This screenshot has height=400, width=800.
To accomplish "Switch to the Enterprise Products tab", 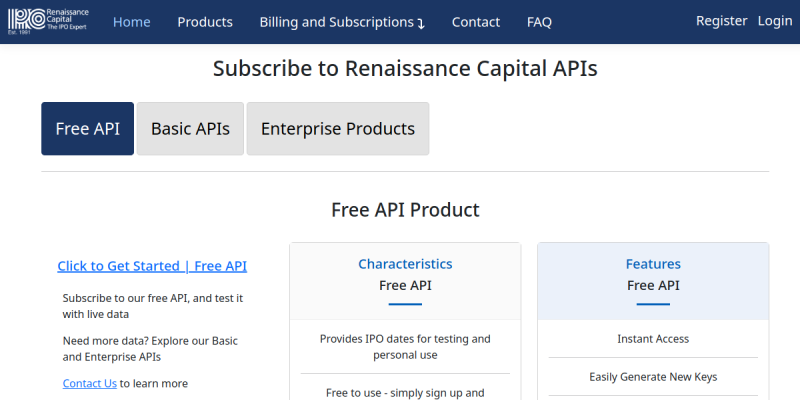I will [338, 129].
